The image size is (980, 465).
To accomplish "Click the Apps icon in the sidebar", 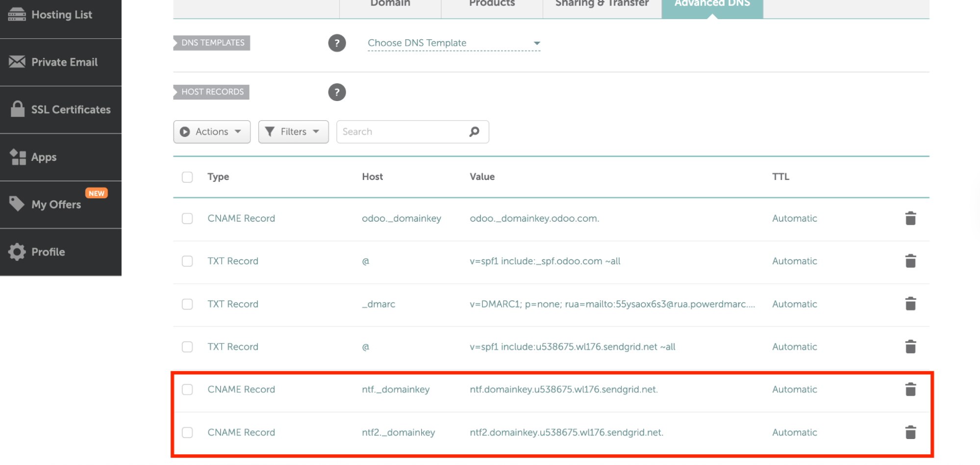I will [17, 157].
